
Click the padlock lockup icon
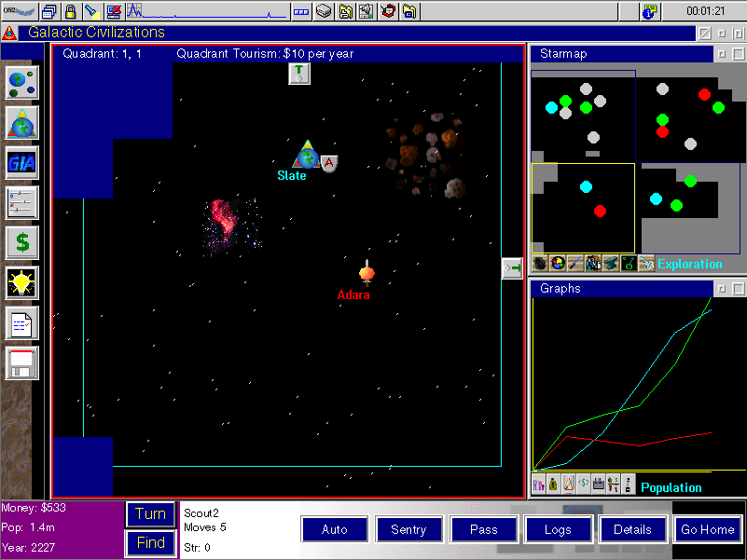[x=70, y=11]
